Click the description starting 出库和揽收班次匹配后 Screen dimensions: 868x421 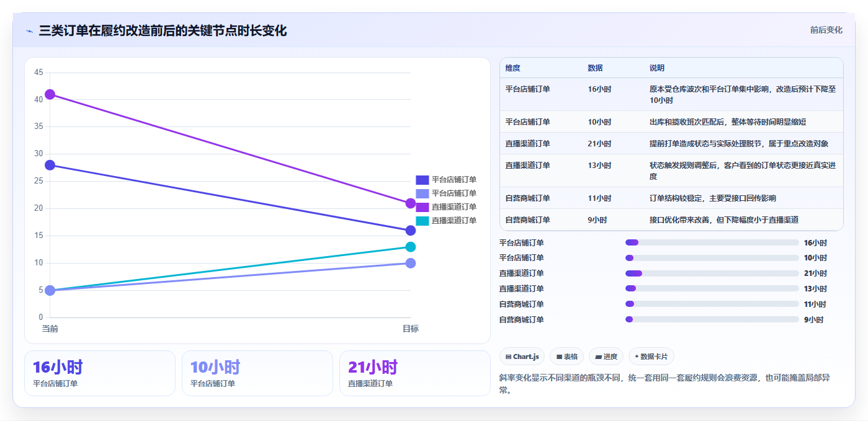tap(728, 122)
